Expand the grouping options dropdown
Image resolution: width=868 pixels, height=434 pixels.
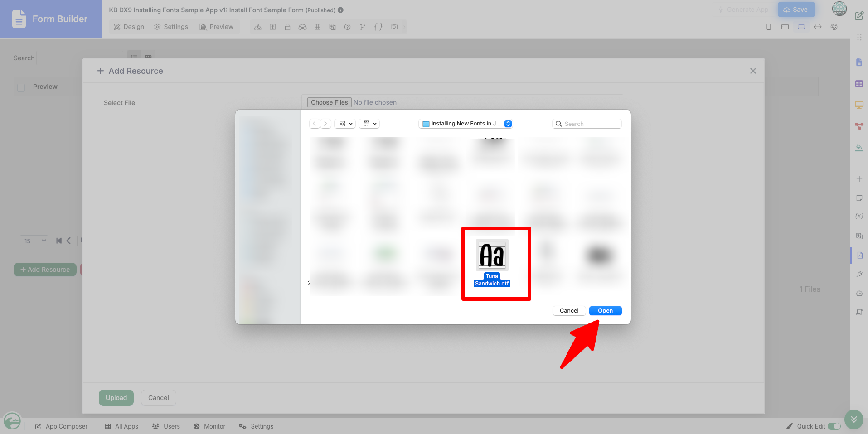(369, 124)
